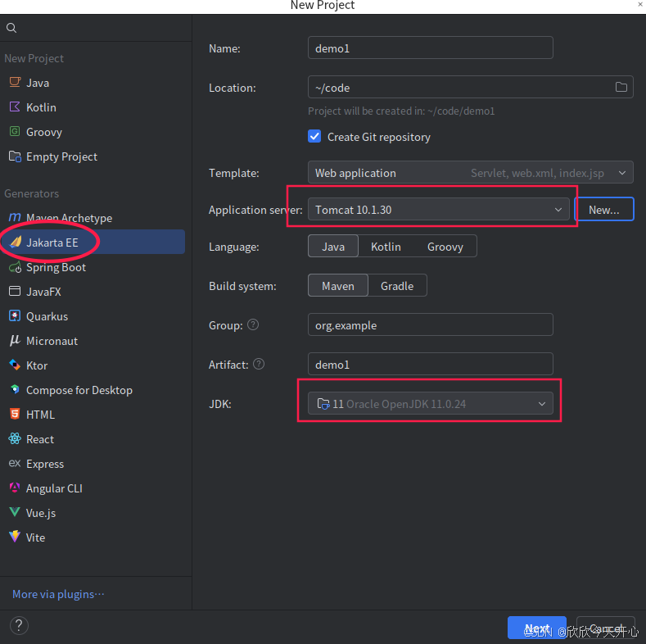
Task: Click the Cancel button
Action: pyautogui.click(x=605, y=628)
